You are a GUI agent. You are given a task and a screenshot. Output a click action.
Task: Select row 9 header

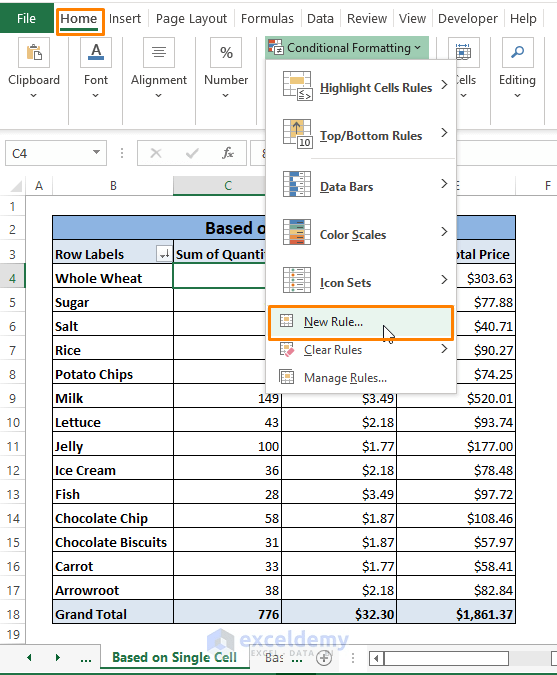pyautogui.click(x=12, y=398)
